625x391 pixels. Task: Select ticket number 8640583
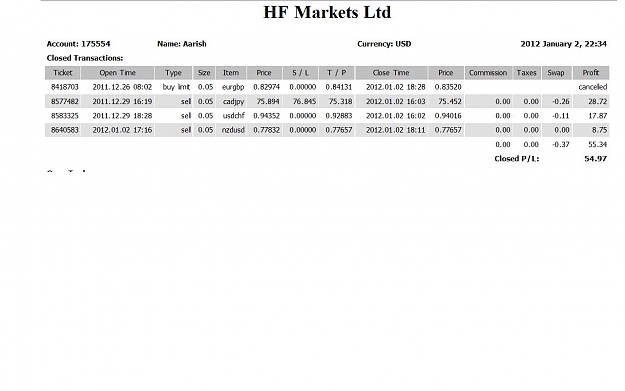[65, 130]
